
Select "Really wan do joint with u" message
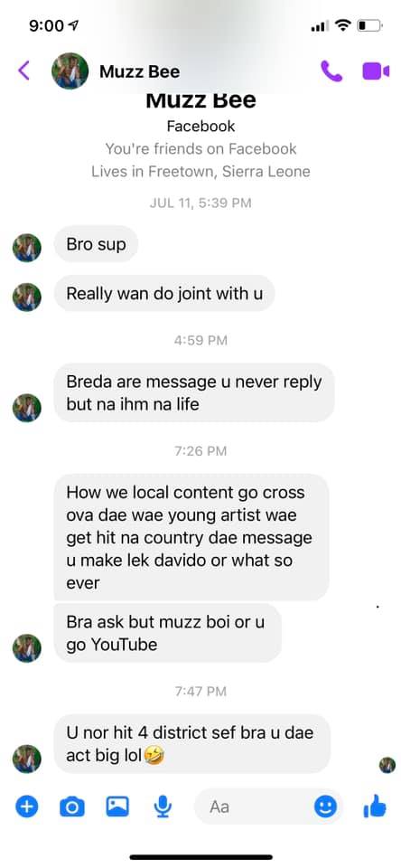point(164,293)
